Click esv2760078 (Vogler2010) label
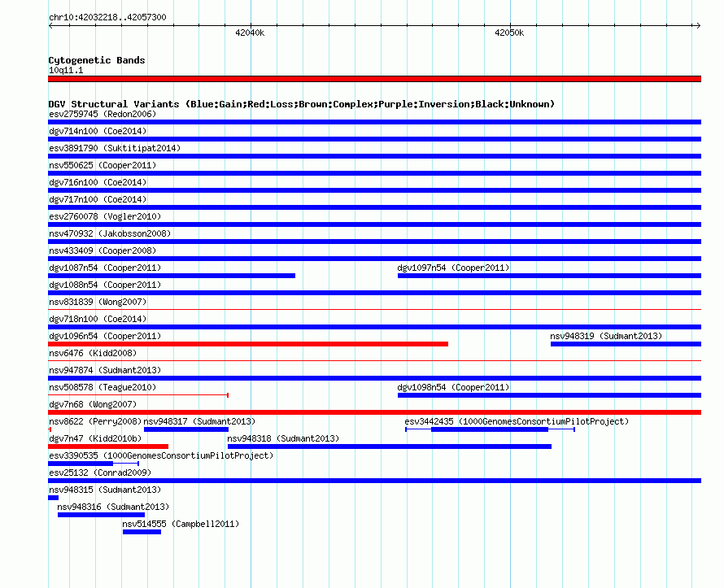The width and height of the screenshot is (724, 588). pyautogui.click(x=105, y=216)
